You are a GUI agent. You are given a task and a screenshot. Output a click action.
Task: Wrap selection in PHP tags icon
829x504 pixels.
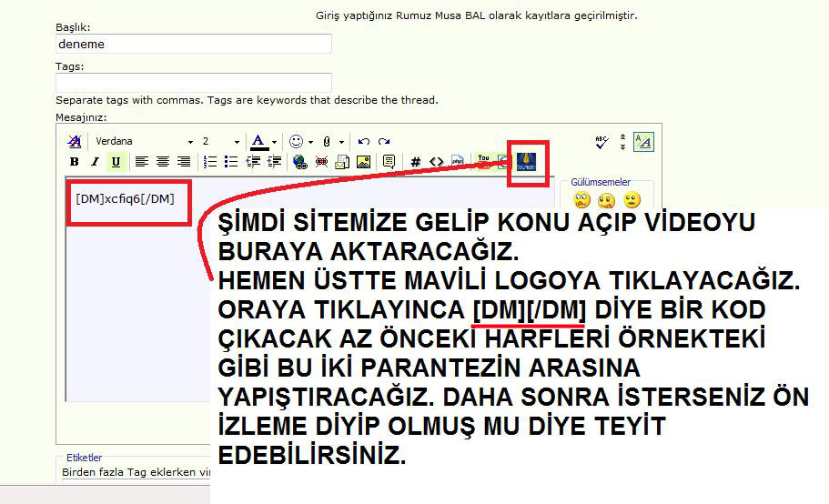tap(458, 162)
